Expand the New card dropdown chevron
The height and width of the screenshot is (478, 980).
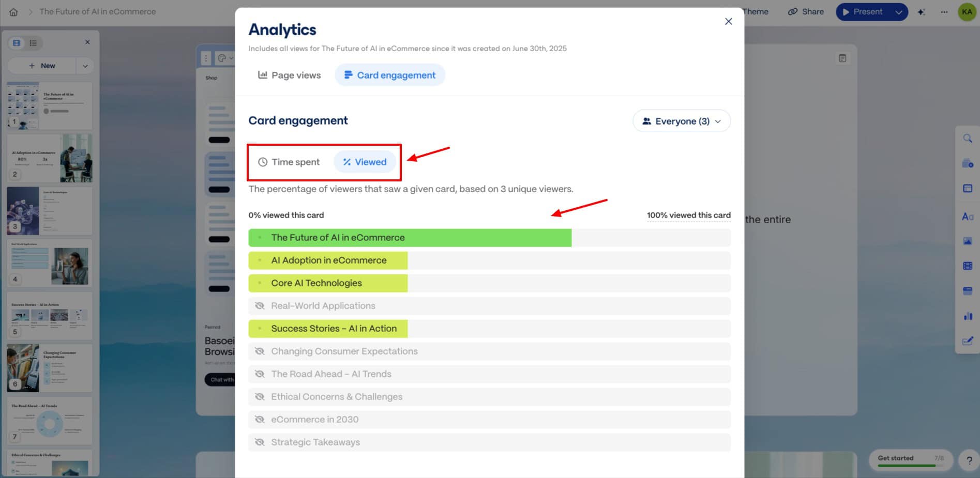tap(85, 66)
